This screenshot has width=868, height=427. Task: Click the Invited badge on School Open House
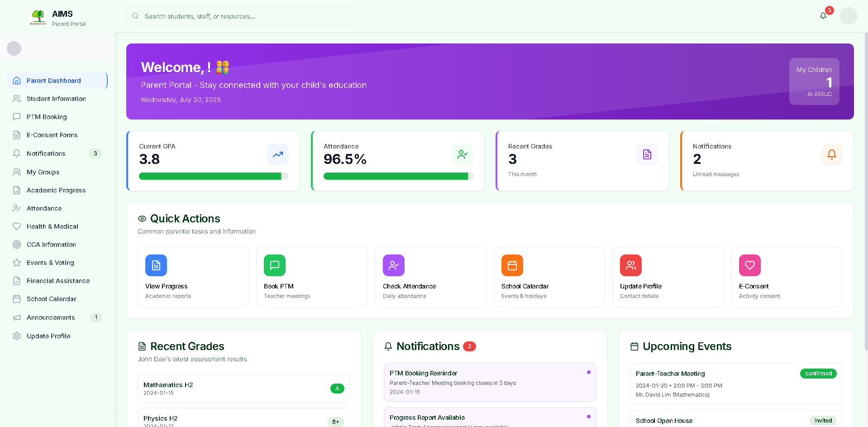[x=823, y=421]
